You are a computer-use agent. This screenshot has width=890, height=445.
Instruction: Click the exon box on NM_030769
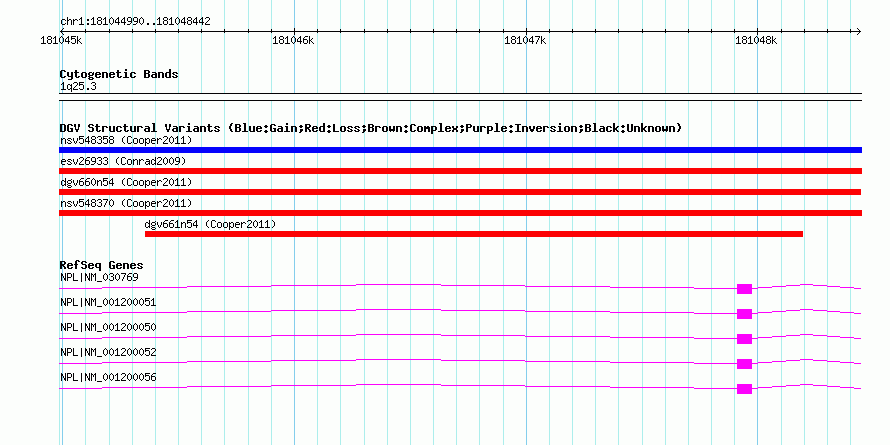(744, 289)
